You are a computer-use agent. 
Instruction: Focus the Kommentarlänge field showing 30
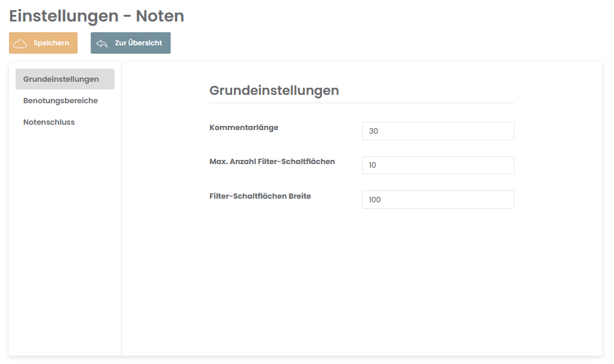coord(438,131)
